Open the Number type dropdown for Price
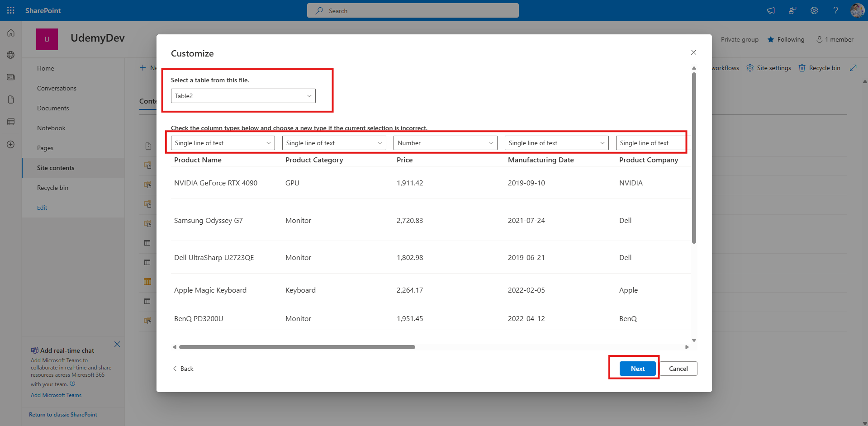868x426 pixels. tap(446, 143)
